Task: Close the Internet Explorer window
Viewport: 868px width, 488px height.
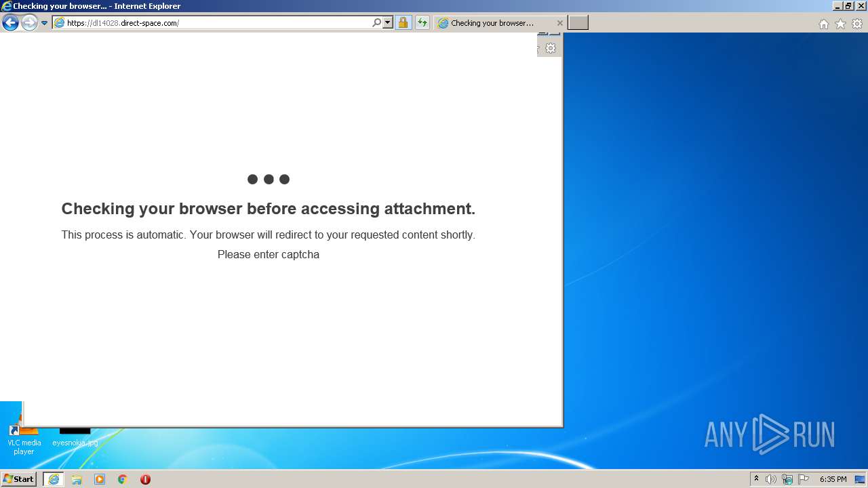Action: coord(861,6)
